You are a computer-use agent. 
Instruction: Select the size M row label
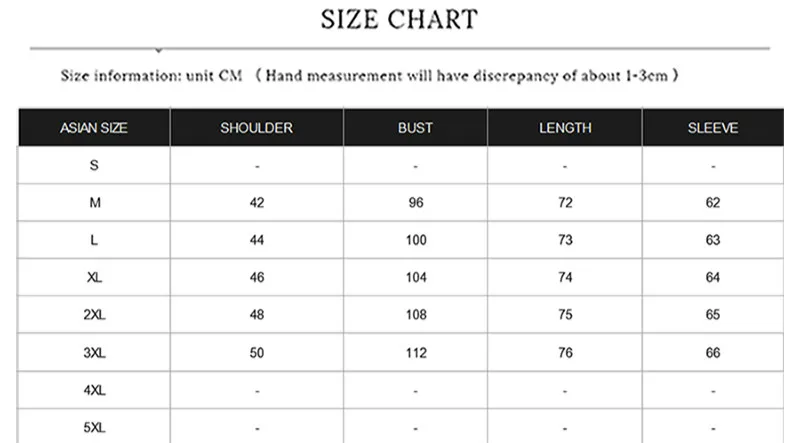click(95, 203)
